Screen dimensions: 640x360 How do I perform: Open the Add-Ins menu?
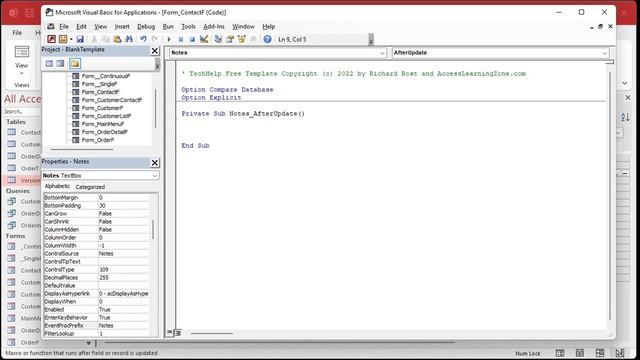point(214,27)
